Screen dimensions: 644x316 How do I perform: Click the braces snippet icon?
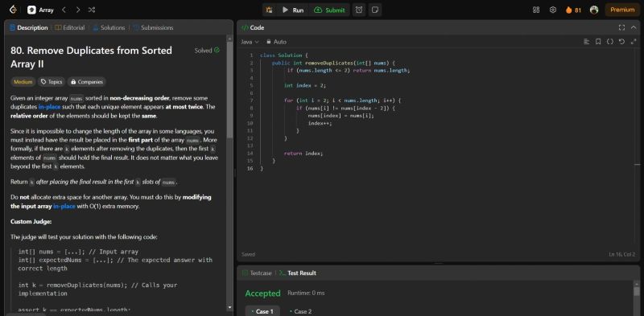610,42
